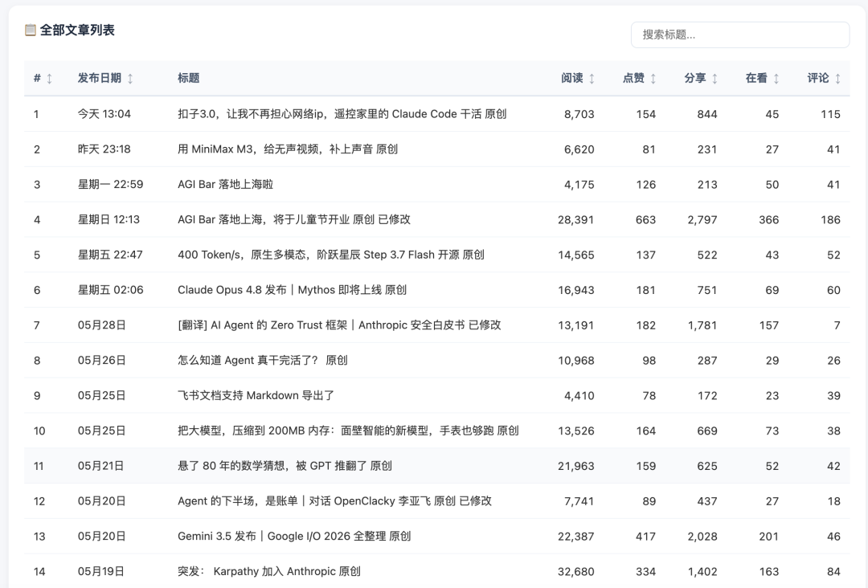Click the 05月19日 date cell
This screenshot has height=588, width=868.
101,571
